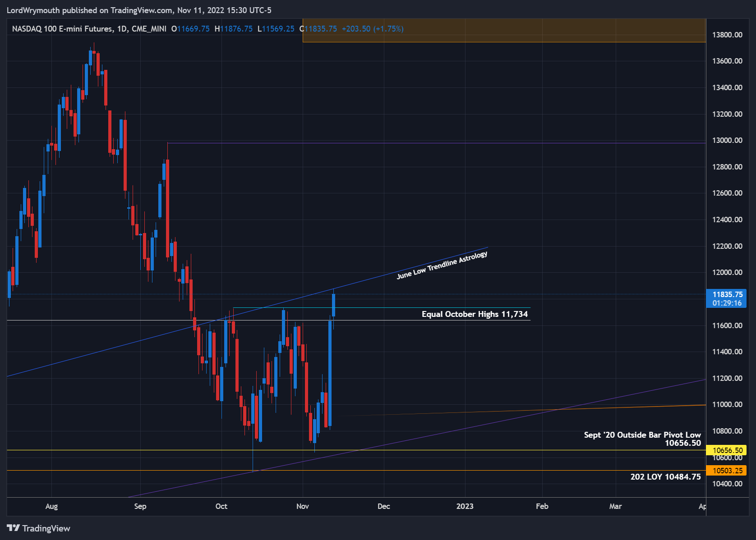Image resolution: width=756 pixels, height=540 pixels.
Task: Click the TradingView logo at the bottom
Action: (x=39, y=528)
